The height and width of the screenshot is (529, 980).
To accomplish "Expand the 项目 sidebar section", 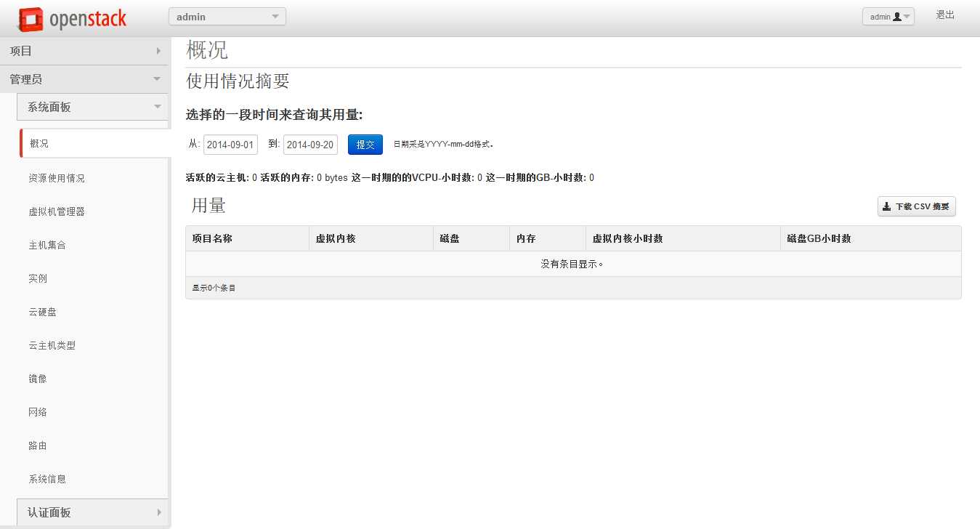I will point(85,51).
